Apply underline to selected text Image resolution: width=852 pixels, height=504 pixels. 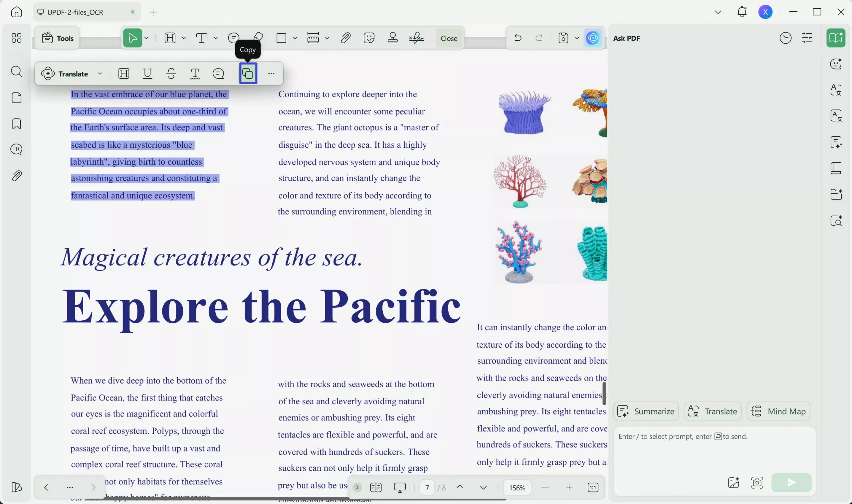click(x=147, y=74)
